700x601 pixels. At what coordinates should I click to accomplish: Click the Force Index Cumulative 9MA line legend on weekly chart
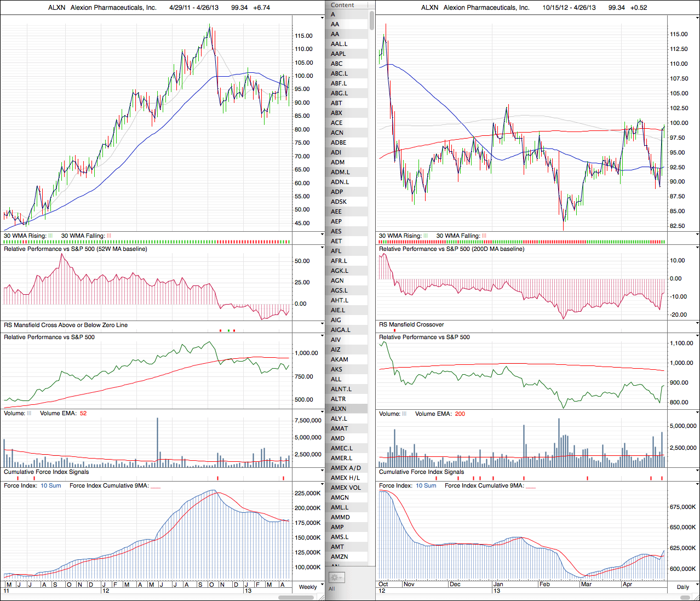tap(156, 486)
